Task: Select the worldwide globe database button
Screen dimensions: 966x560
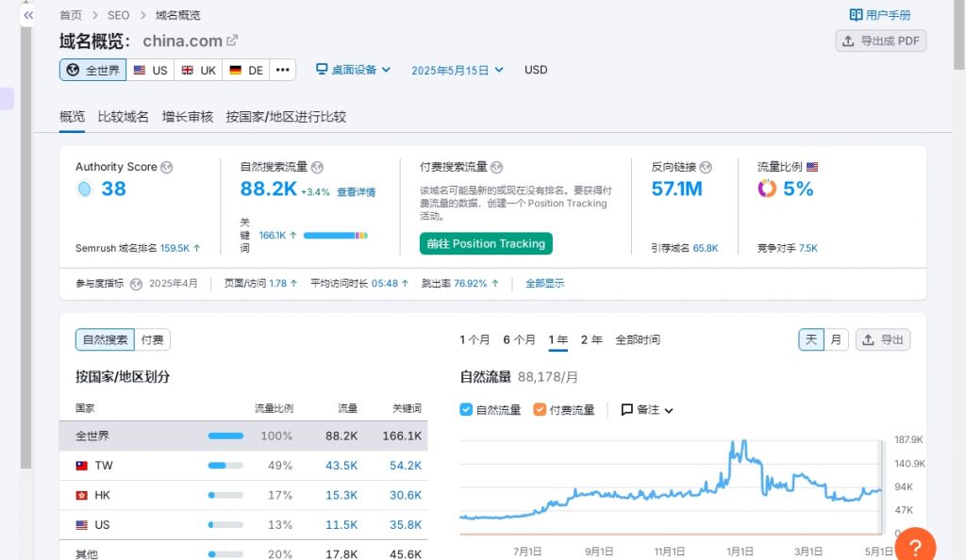Action: click(93, 70)
